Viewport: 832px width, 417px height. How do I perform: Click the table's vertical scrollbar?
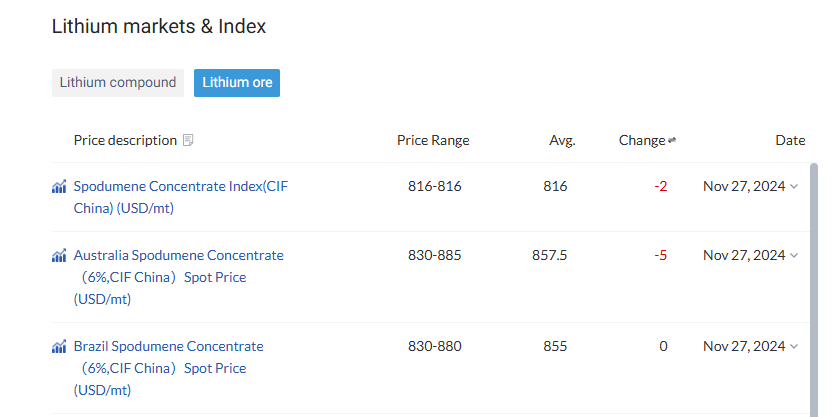[x=813, y=290]
